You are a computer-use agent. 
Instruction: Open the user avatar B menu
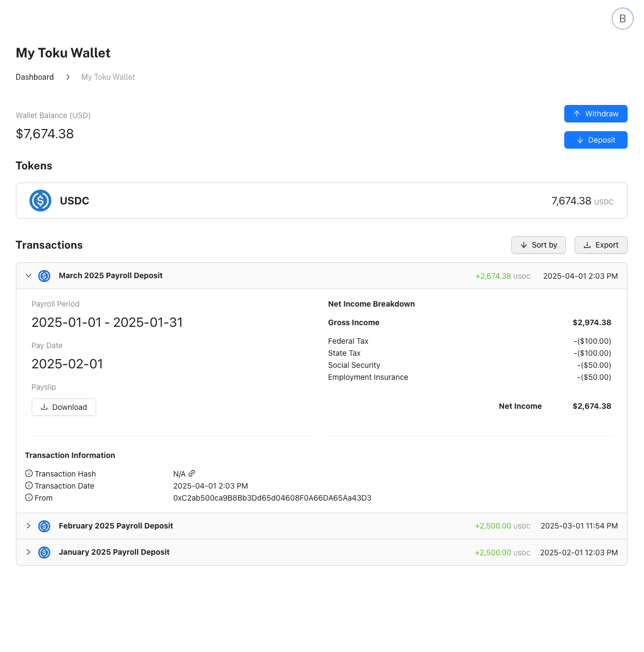click(622, 19)
